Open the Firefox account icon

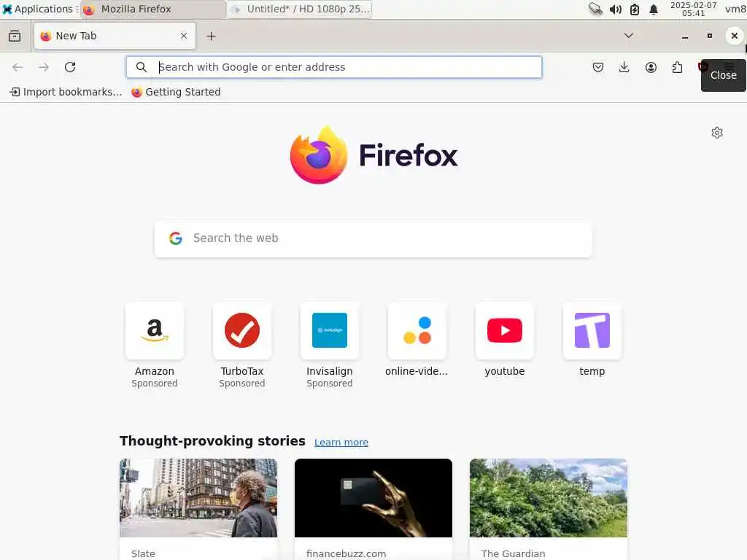pyautogui.click(x=651, y=67)
